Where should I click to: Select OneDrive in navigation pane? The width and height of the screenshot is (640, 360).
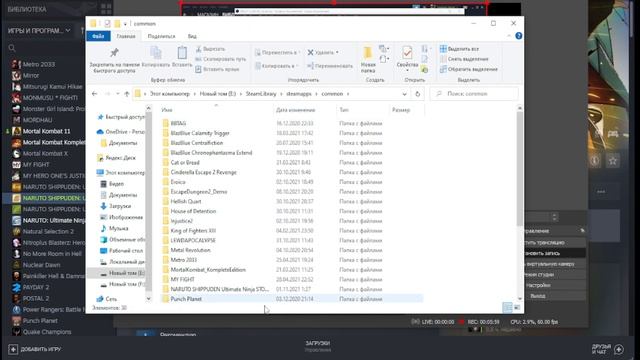(121, 132)
